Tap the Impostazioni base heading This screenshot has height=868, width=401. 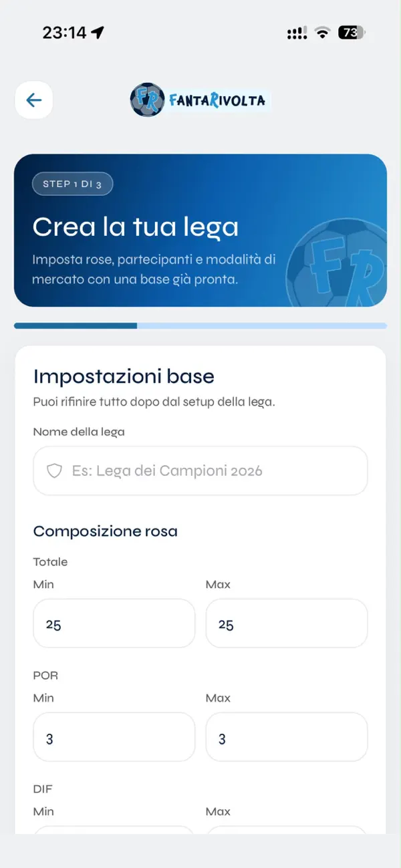[x=124, y=376]
